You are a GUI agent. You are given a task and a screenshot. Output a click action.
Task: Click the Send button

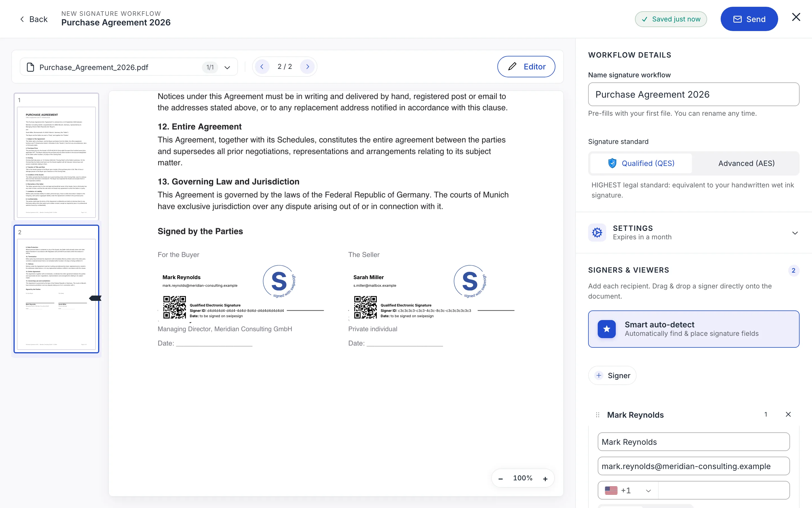(x=749, y=19)
